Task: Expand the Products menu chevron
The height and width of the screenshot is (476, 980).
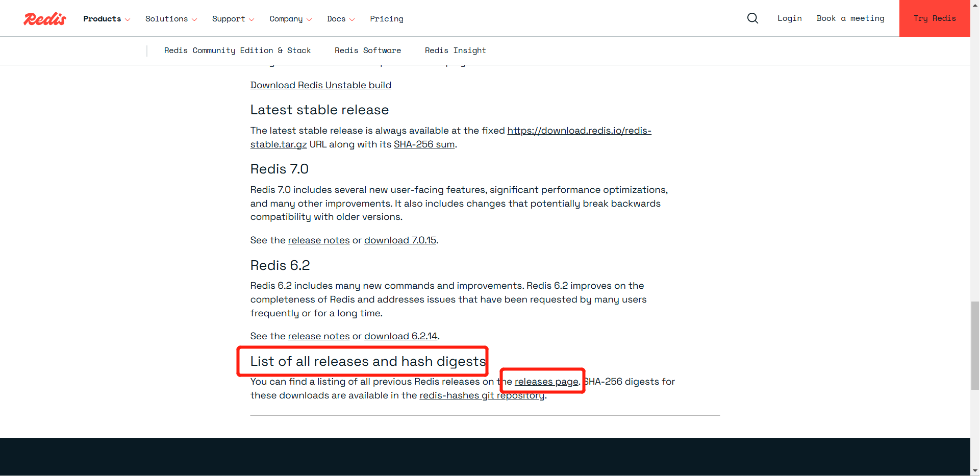Action: [128, 19]
